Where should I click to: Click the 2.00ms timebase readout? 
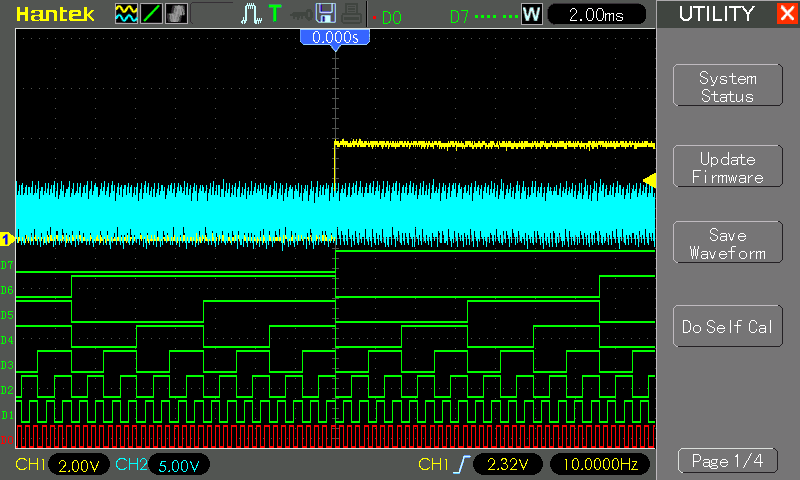(596, 15)
